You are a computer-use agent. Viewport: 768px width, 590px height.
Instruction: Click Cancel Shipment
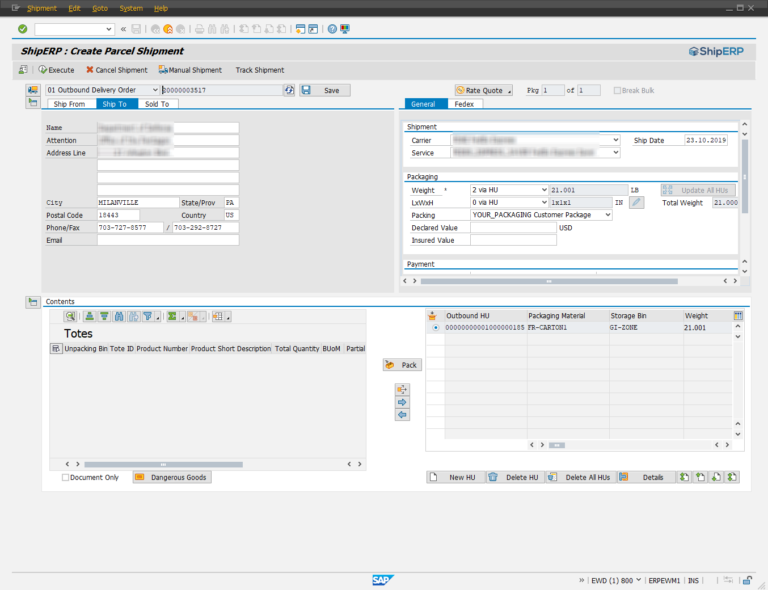point(117,70)
